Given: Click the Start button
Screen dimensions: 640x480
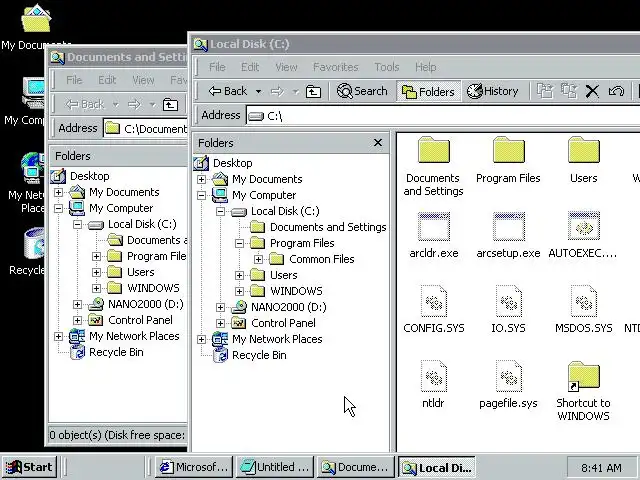Looking at the screenshot, I should (x=29, y=467).
